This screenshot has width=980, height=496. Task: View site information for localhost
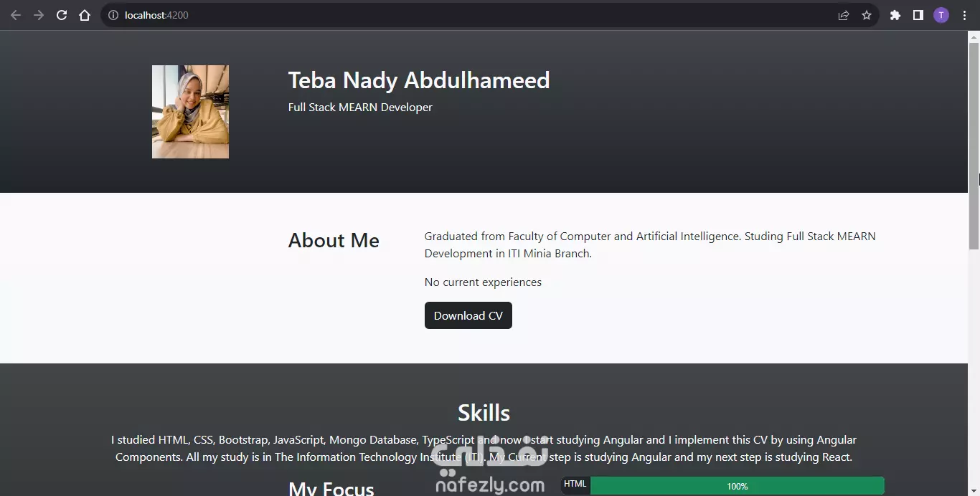[x=113, y=15]
